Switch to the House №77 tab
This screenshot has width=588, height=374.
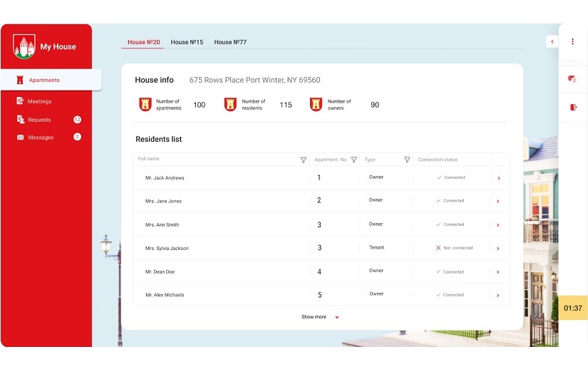coord(230,42)
